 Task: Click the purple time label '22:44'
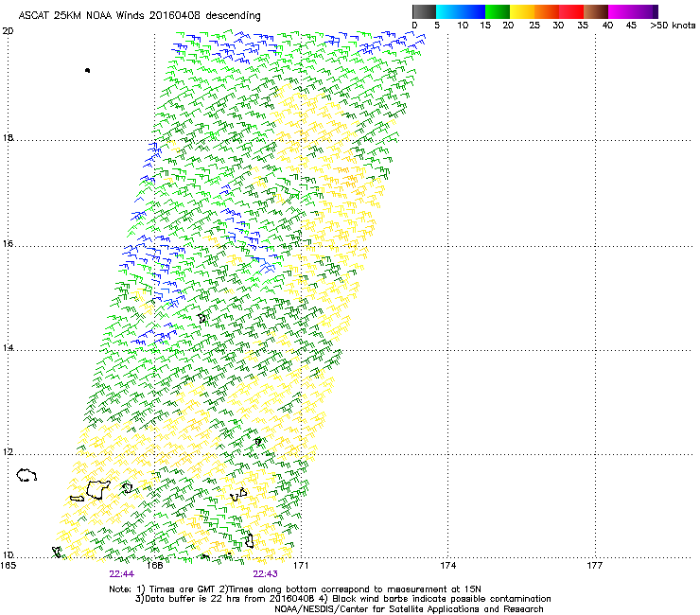click(121, 574)
